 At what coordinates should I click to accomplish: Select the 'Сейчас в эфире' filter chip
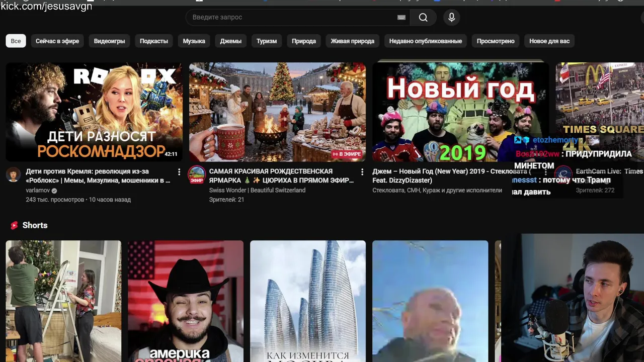point(57,41)
